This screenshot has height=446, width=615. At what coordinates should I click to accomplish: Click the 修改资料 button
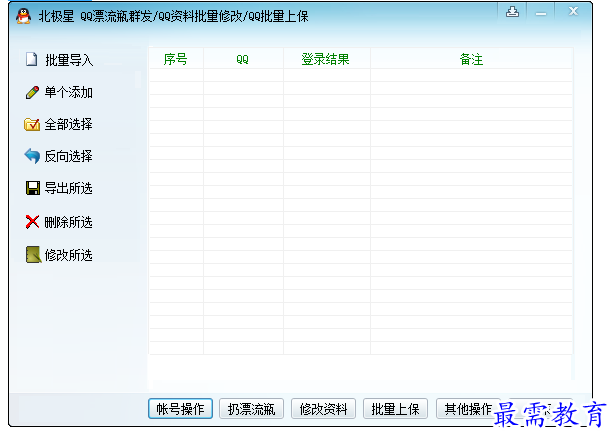coord(324,409)
